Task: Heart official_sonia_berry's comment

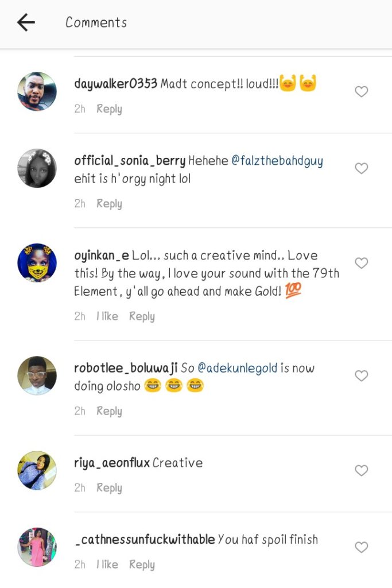Action: tap(361, 168)
